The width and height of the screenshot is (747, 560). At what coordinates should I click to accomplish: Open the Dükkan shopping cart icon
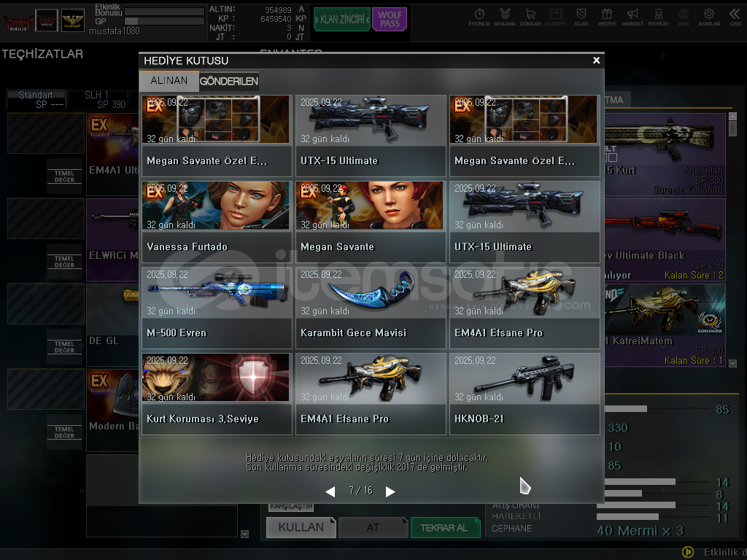click(530, 17)
